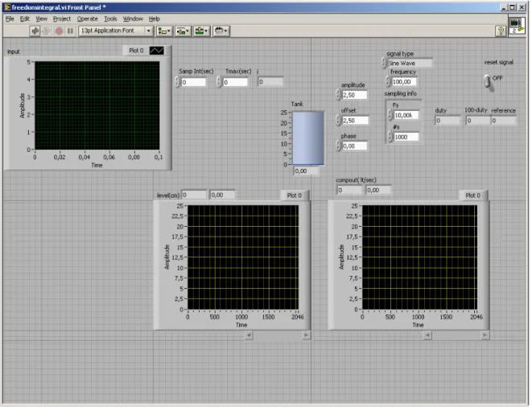Click the amplitude value field 2,50
Image resolution: width=532 pixels, height=407 pixels.
tap(355, 95)
